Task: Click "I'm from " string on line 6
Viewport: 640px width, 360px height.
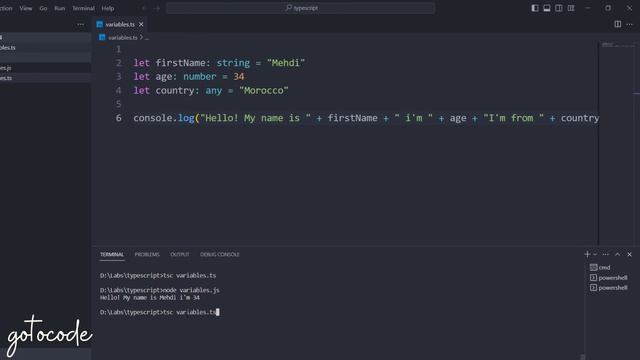Action: click(513, 118)
